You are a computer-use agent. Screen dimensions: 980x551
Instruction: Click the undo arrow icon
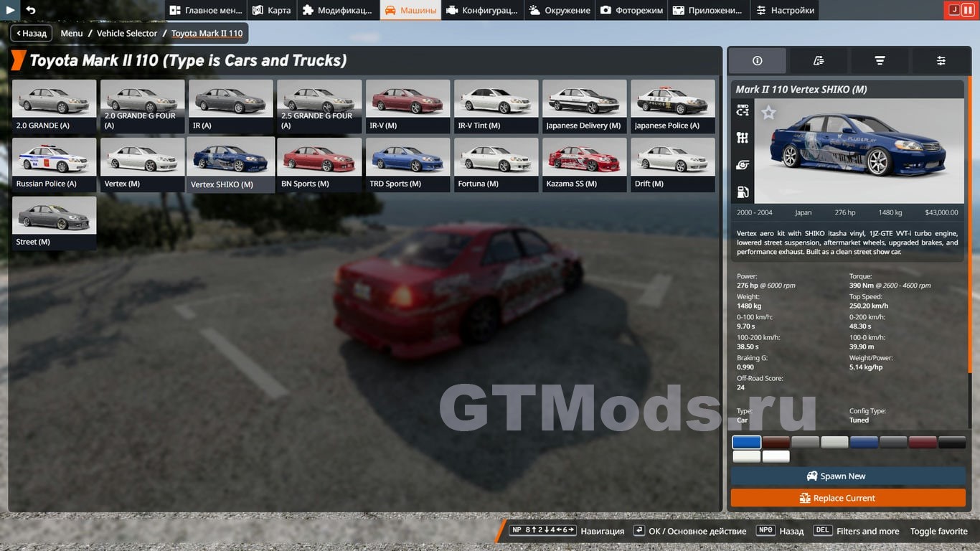(31, 10)
